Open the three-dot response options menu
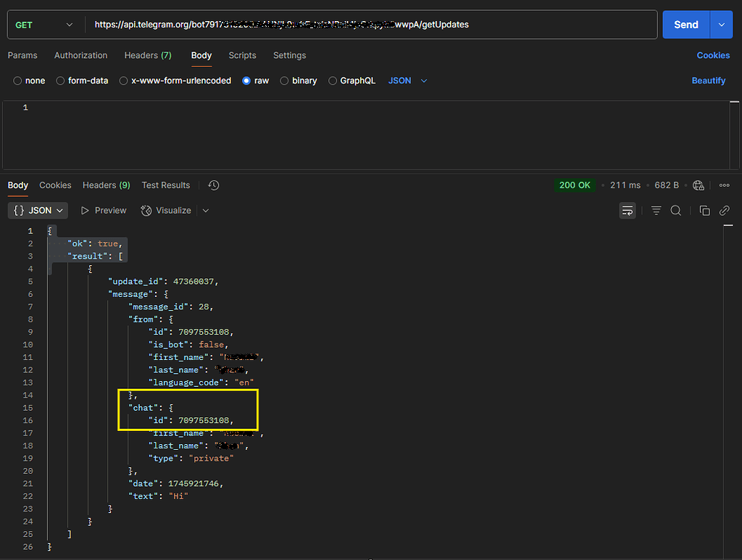 coord(724,185)
